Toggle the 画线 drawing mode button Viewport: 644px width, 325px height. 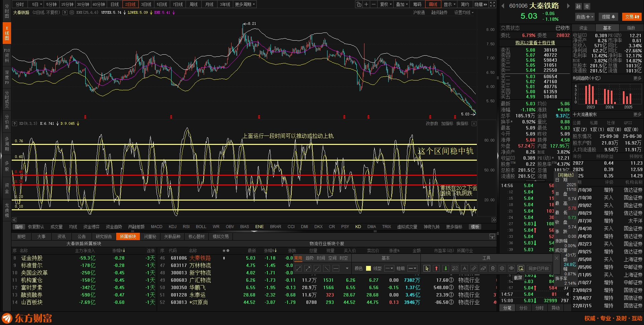pyautogui.click(x=433, y=4)
